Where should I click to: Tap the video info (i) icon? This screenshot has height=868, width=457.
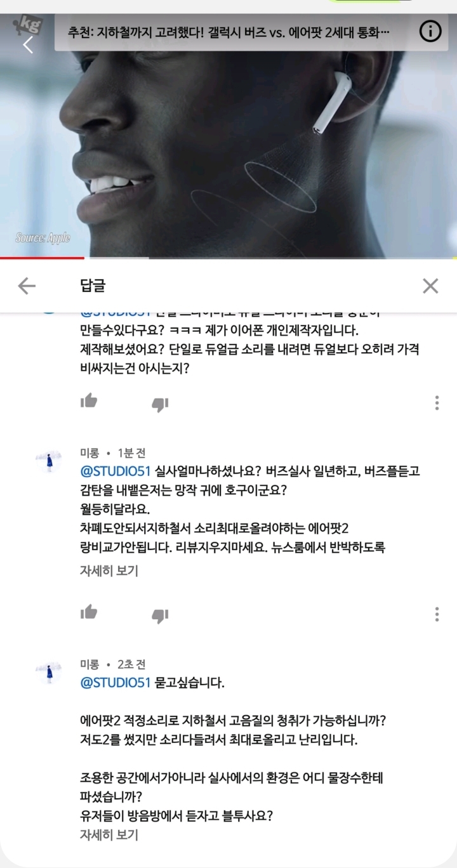[430, 31]
